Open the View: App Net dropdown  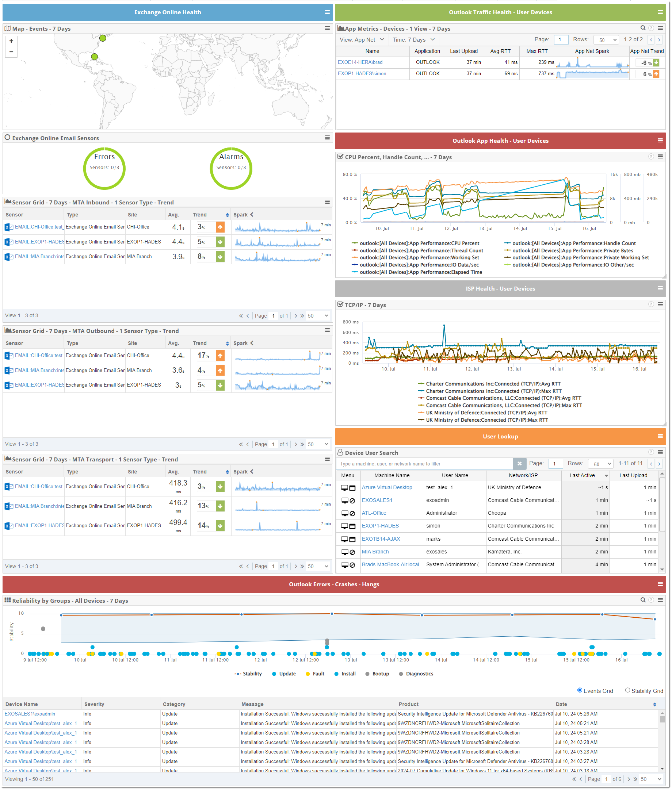coord(361,39)
